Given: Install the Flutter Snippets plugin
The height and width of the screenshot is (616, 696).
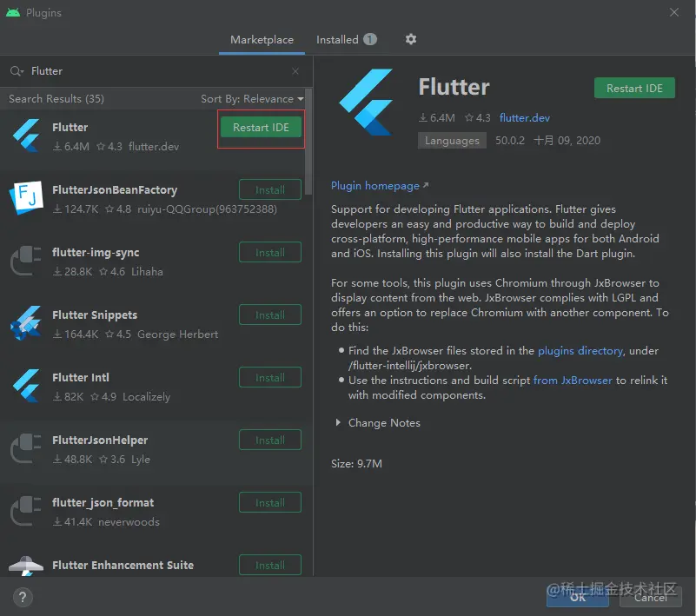Looking at the screenshot, I should pyautogui.click(x=270, y=315).
